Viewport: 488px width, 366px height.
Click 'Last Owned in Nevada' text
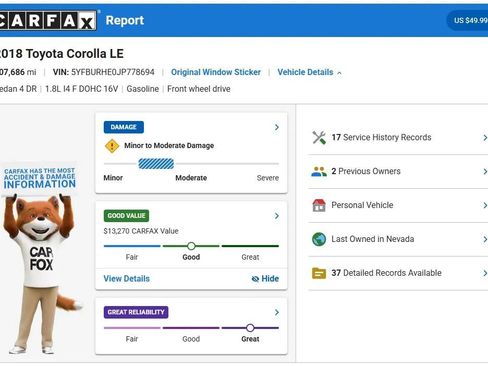click(373, 239)
